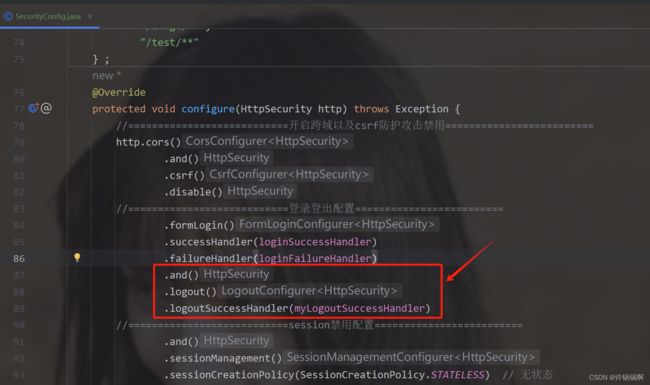
Task: Click the .failureHandler method call
Action: point(209,259)
